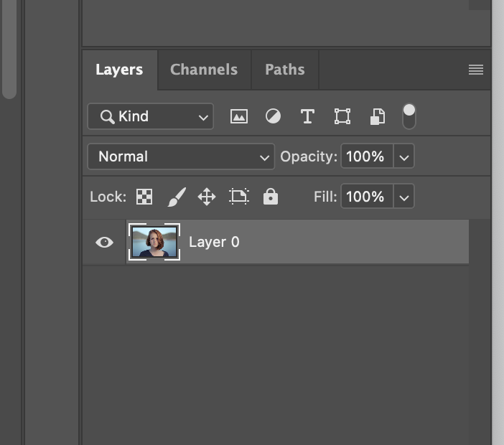
Task: Switch to the Layers tab
Action: coord(119,70)
